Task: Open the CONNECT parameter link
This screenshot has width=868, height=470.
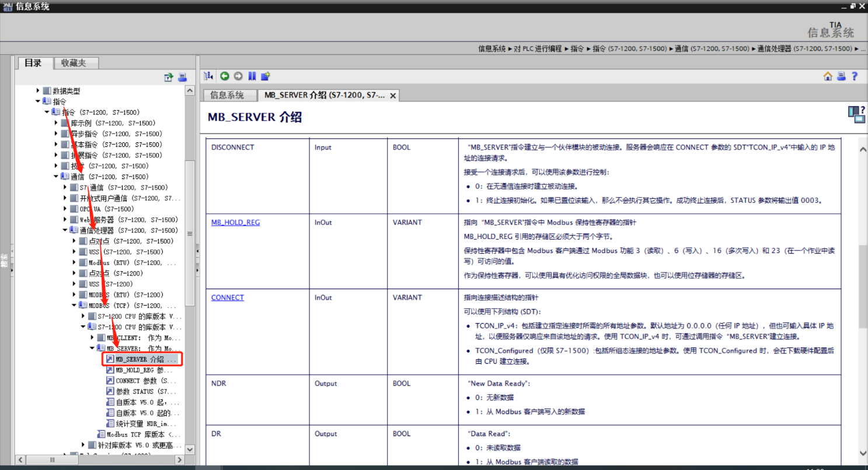Action: tap(228, 297)
